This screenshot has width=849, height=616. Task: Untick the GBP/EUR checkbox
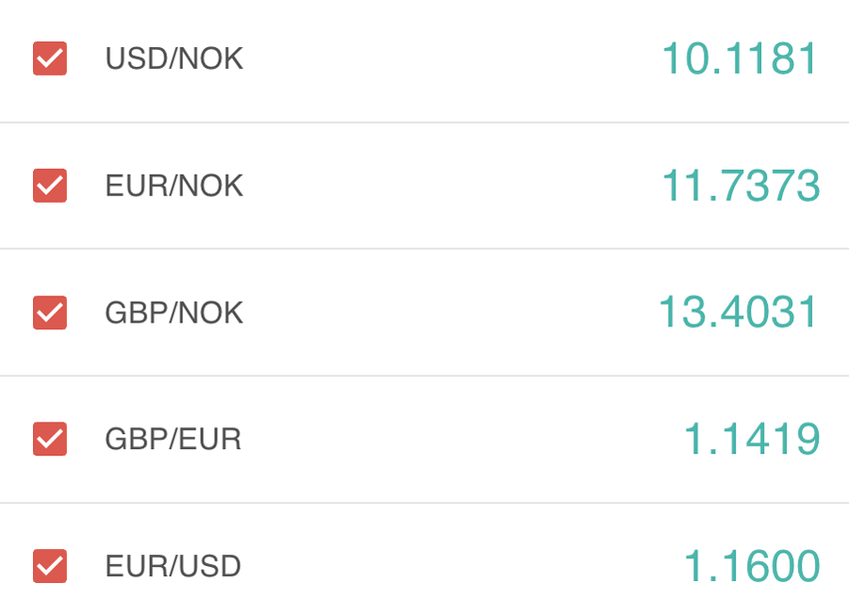[x=50, y=439]
